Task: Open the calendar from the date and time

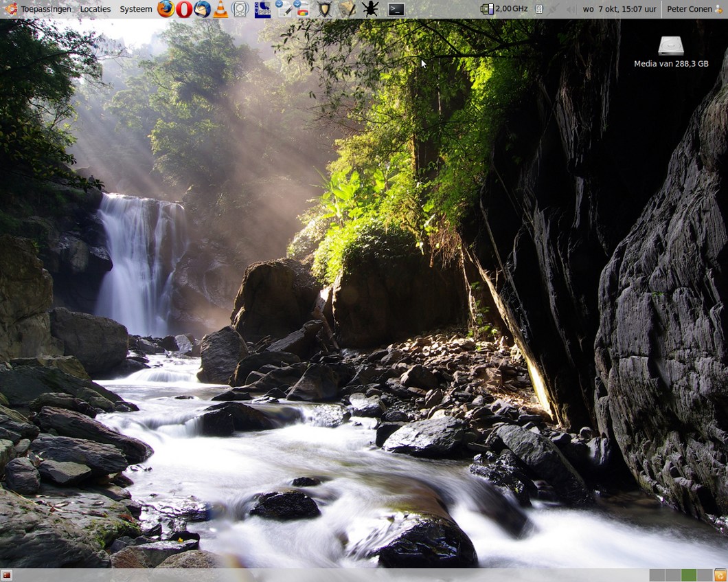Action: 619,9
